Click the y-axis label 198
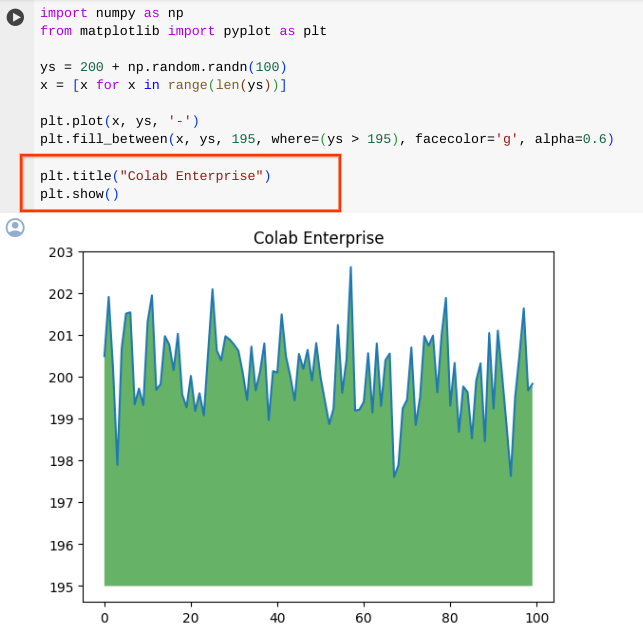The width and height of the screenshot is (643, 636). click(61, 461)
